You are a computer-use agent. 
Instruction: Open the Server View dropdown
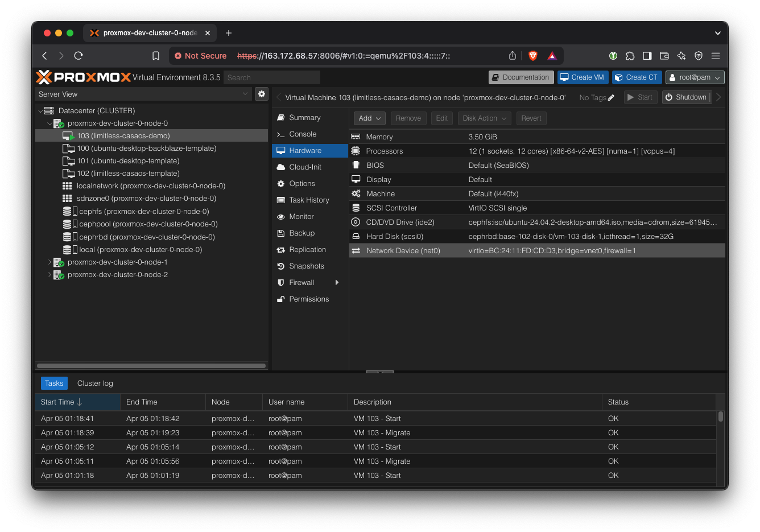click(x=143, y=94)
